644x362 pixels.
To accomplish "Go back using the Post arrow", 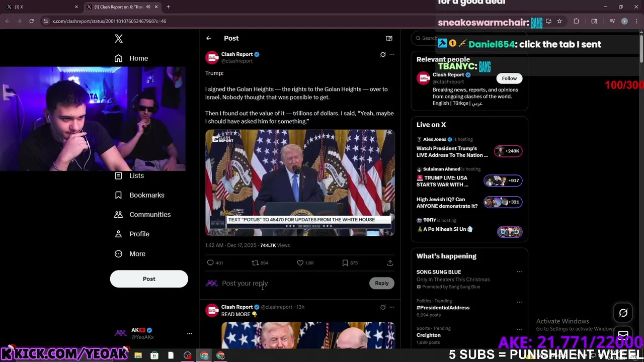I will pos(209,38).
